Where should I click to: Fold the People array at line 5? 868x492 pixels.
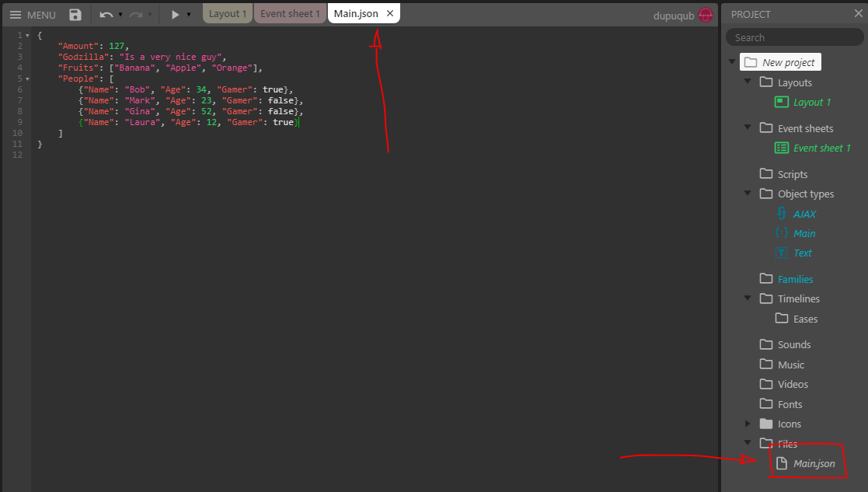[27, 79]
